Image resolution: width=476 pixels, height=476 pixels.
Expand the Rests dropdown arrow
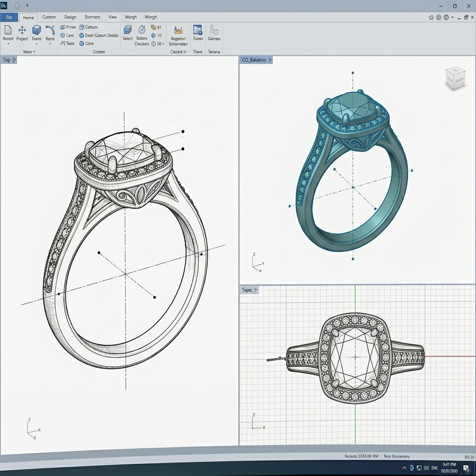[x=50, y=44]
